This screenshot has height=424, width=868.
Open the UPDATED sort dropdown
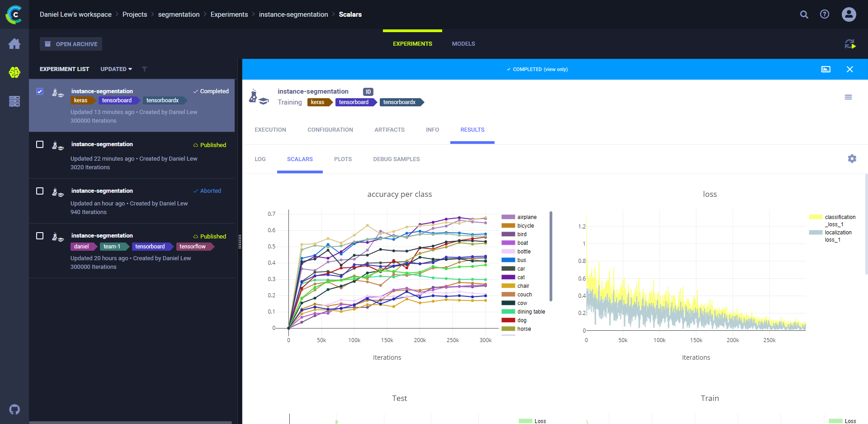[x=116, y=69]
